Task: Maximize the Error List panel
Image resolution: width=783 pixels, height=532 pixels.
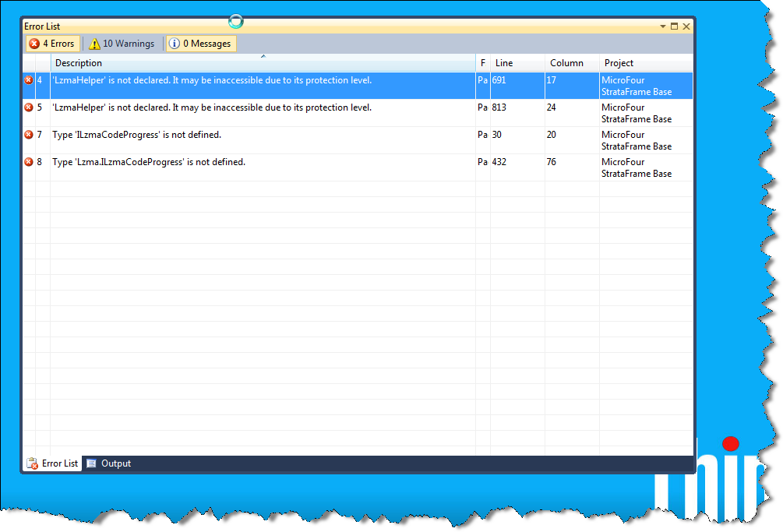Action: 675,26
